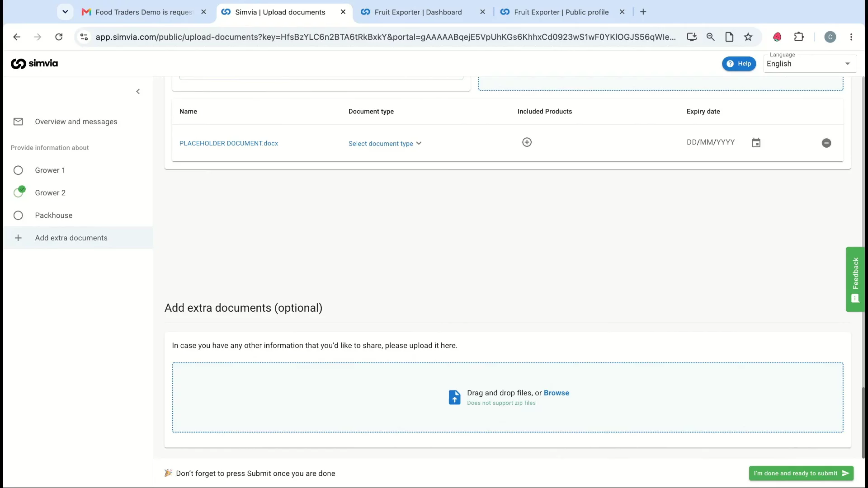Screen dimensions: 868x488
Task: Open Chrome three-dot menu
Action: click(x=851, y=37)
